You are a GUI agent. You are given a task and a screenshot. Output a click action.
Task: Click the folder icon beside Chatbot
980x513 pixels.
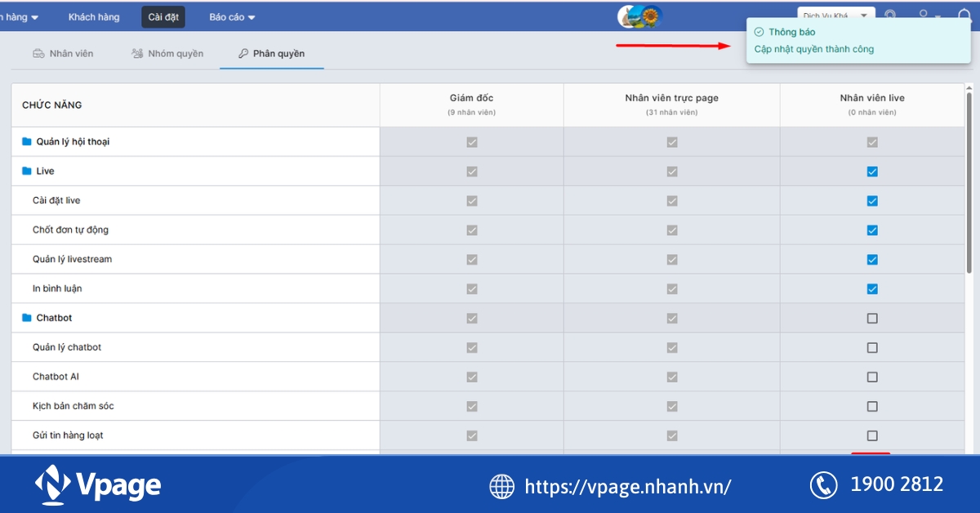tap(26, 318)
